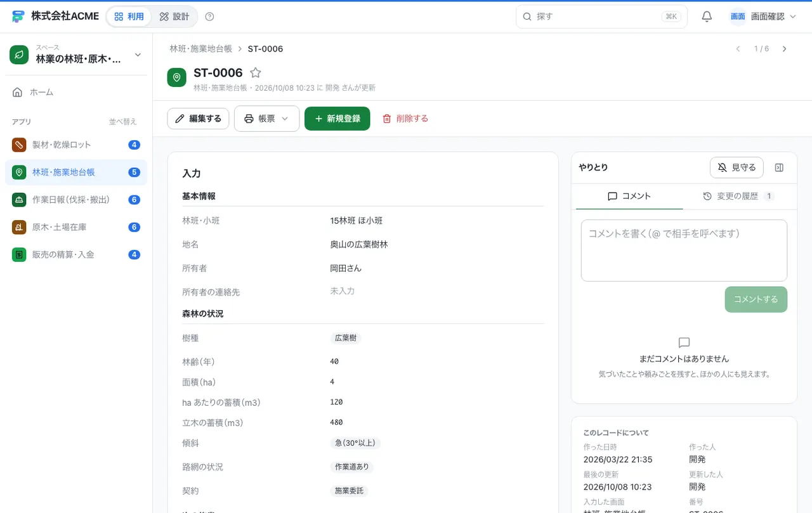Click 新規登録 button

[337, 119]
